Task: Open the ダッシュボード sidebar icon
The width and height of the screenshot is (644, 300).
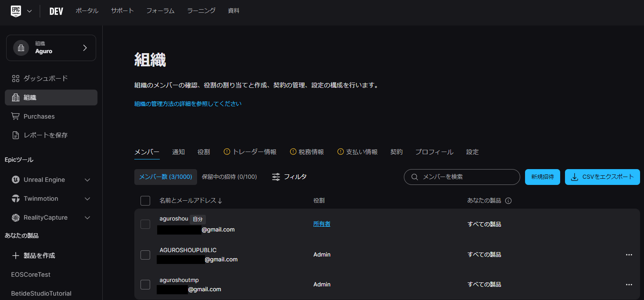Action: pos(16,78)
